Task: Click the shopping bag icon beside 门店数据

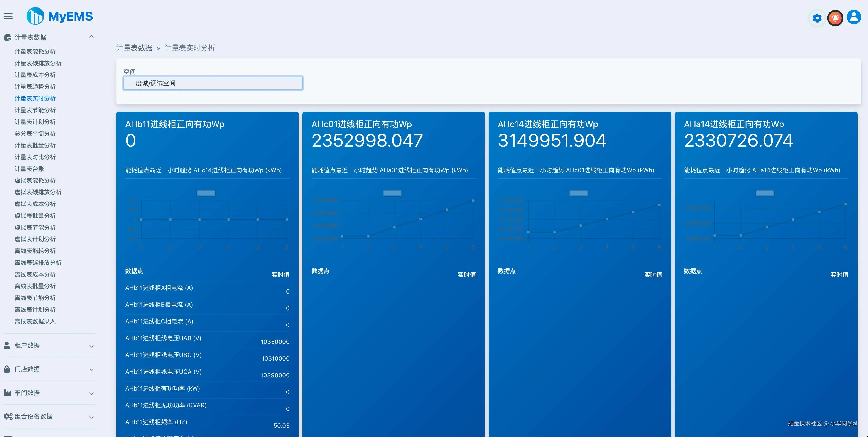Action: tap(7, 369)
